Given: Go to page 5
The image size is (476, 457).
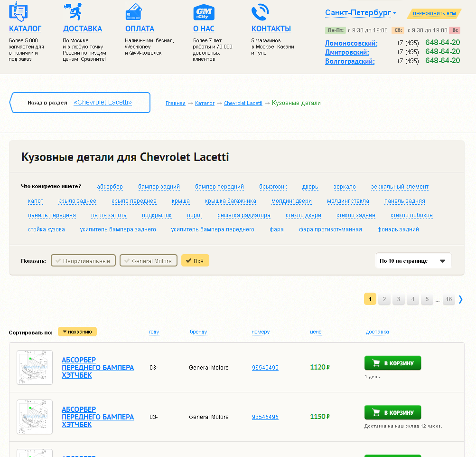Looking at the screenshot, I should pos(427,299).
